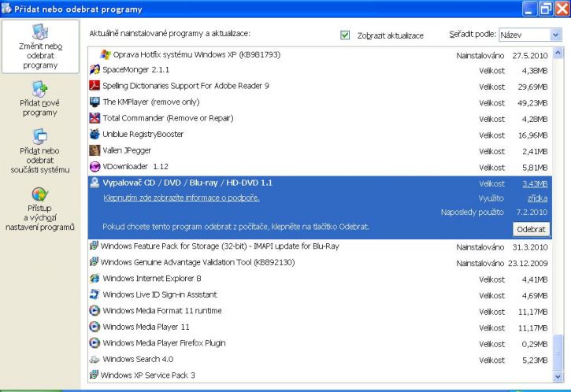
Task: Click the Windows Feature Pack for Storage icon
Action: click(x=94, y=246)
